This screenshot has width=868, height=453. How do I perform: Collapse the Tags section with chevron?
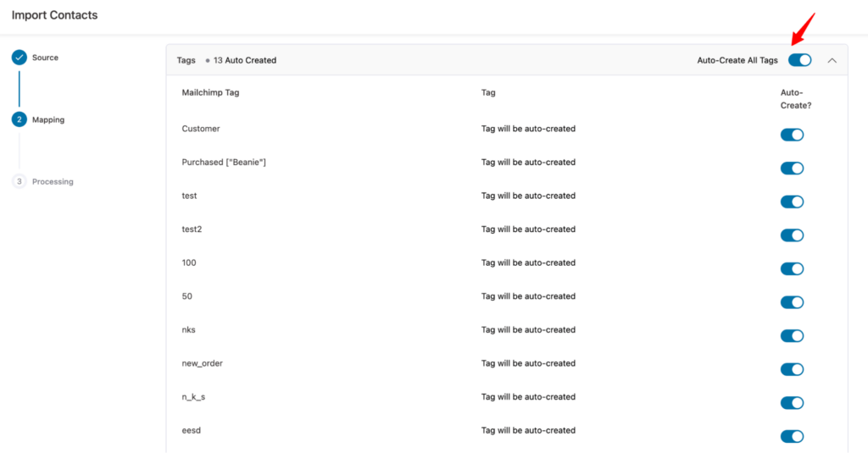832,60
